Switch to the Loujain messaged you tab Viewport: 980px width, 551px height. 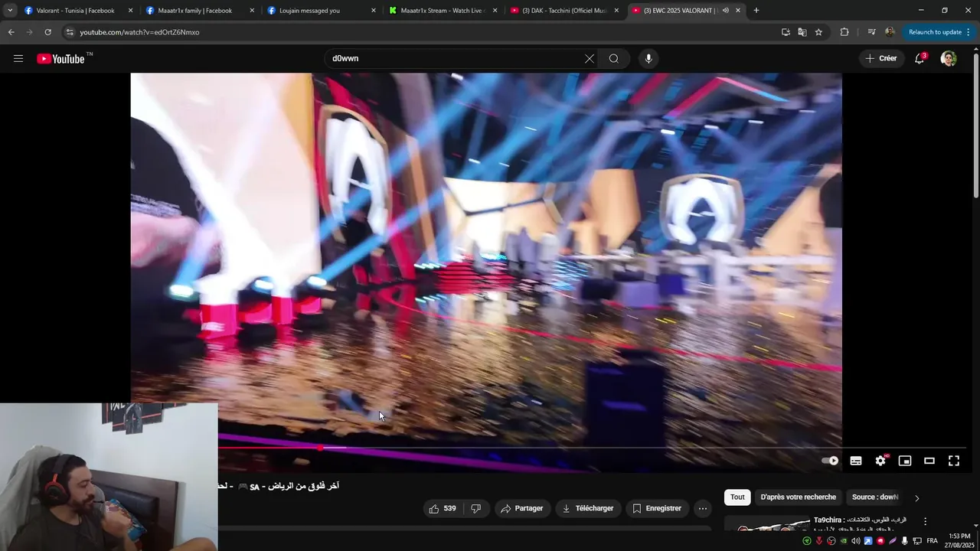click(319, 11)
